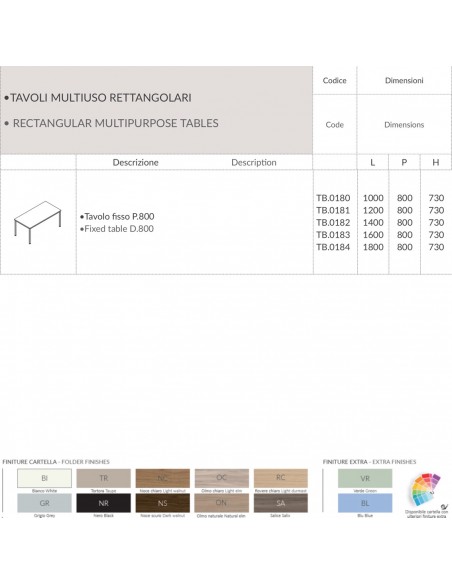
Task: Click the Description column header
Action: coord(254,162)
